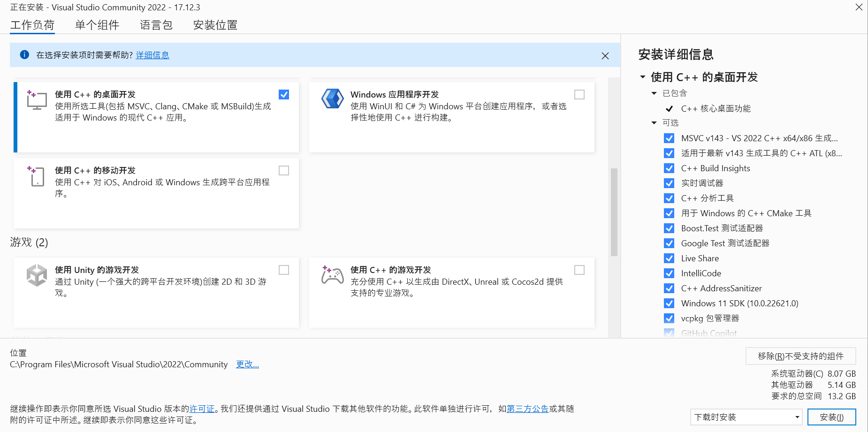The image size is (868, 432).
Task: Click the info icon on the help banner
Action: 24,54
